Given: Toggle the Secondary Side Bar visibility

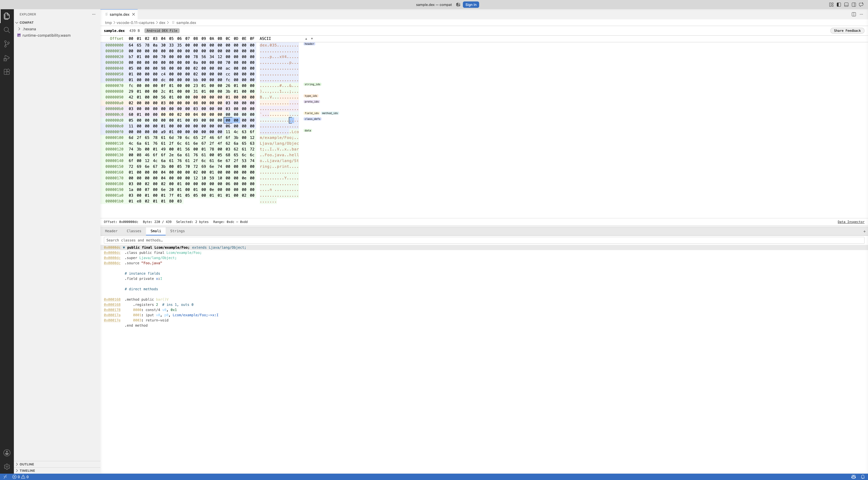Looking at the screenshot, I should (x=854, y=5).
